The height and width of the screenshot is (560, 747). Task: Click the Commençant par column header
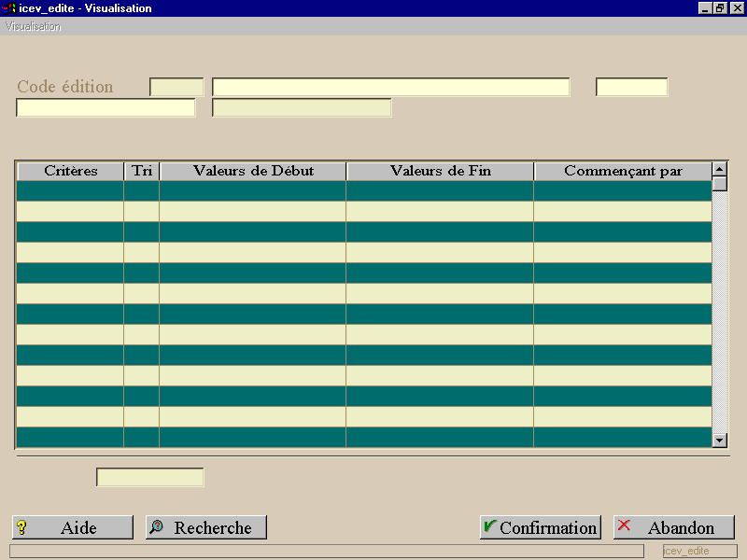coord(623,171)
